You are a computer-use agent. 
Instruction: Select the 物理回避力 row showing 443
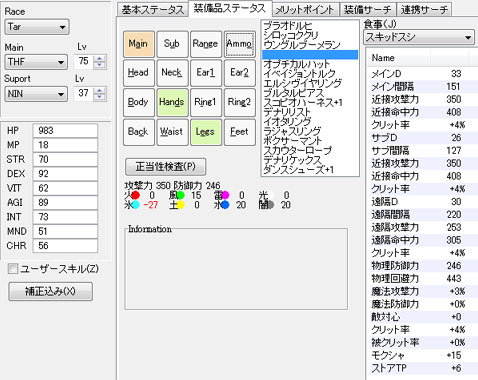point(423,279)
